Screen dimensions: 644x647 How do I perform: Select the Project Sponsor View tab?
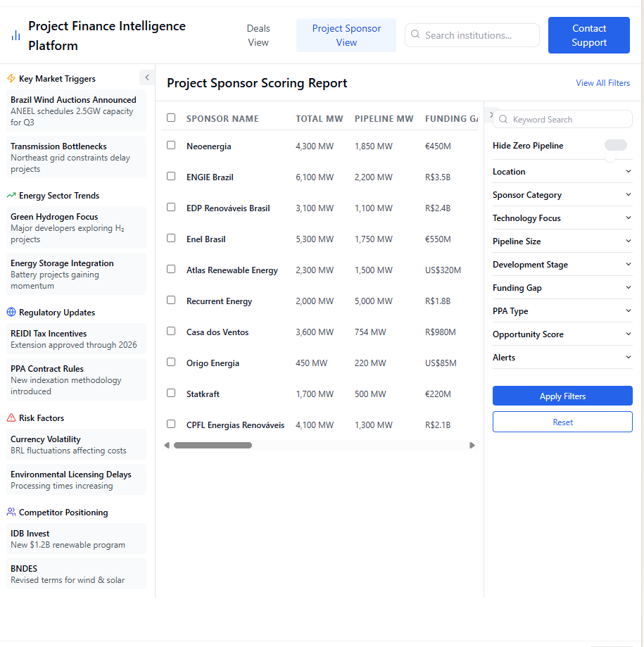(x=346, y=35)
